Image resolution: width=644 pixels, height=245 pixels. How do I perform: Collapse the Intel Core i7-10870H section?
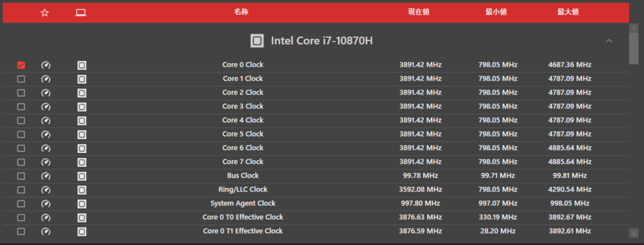609,41
